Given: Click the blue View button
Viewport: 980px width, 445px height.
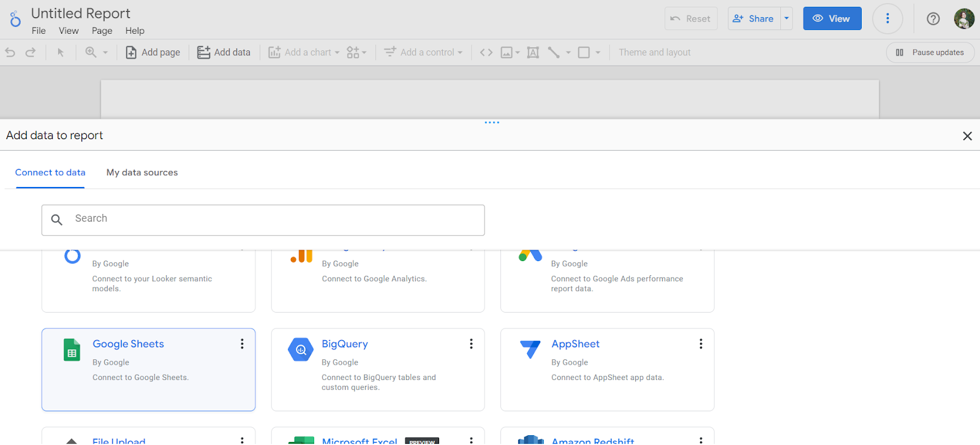Looking at the screenshot, I should click(832, 18).
